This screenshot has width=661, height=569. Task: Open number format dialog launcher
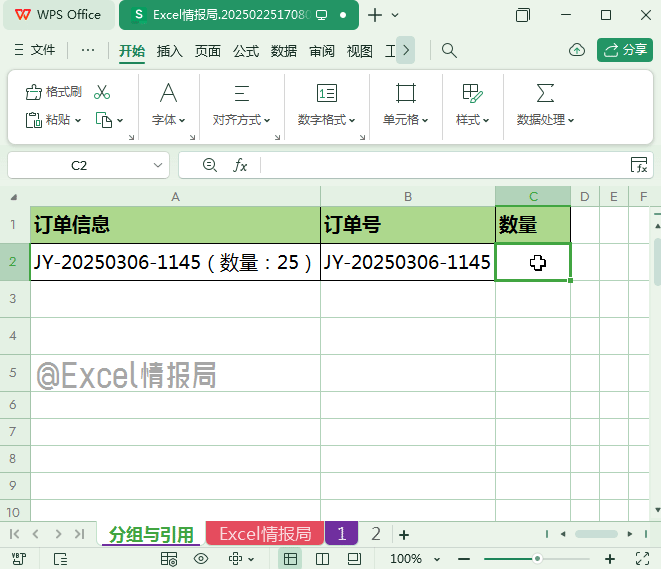[363, 137]
